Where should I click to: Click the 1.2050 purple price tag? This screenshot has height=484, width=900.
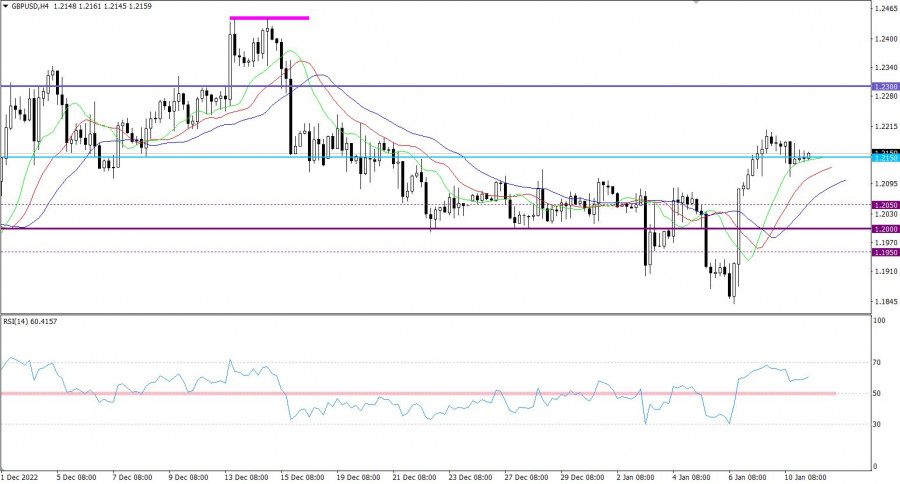(884, 205)
